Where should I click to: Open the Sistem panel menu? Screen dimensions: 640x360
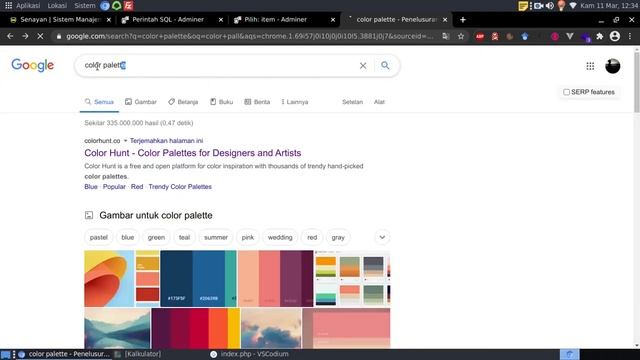pyautogui.click(x=84, y=6)
